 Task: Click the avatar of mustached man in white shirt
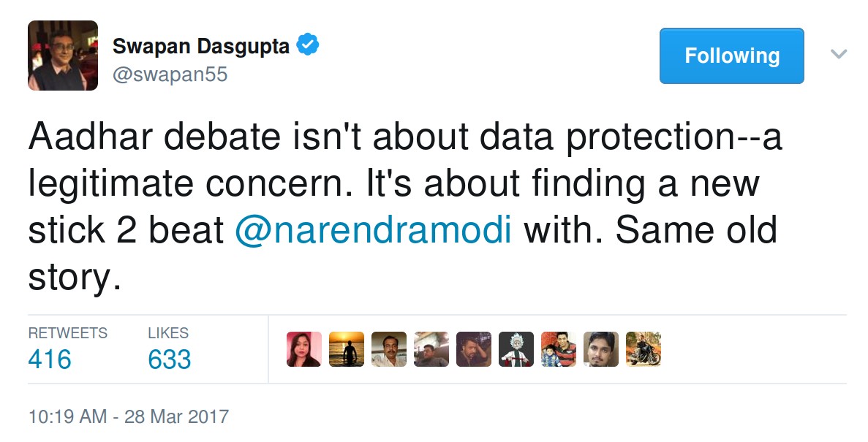tap(388, 349)
